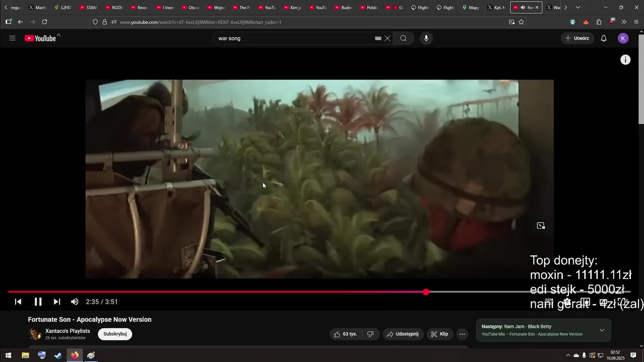This screenshot has height=362, width=644.
Task: Close the active Fortunate Son tab
Action: [x=537, y=8]
